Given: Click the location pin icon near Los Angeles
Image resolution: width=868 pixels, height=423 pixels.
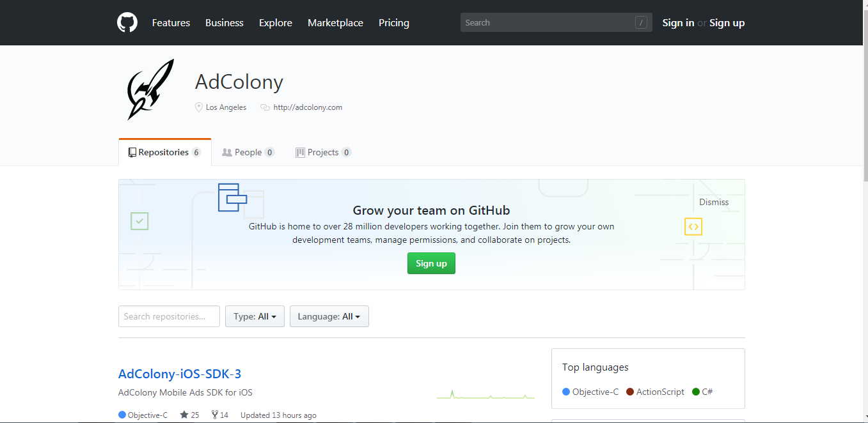Looking at the screenshot, I should tap(198, 107).
